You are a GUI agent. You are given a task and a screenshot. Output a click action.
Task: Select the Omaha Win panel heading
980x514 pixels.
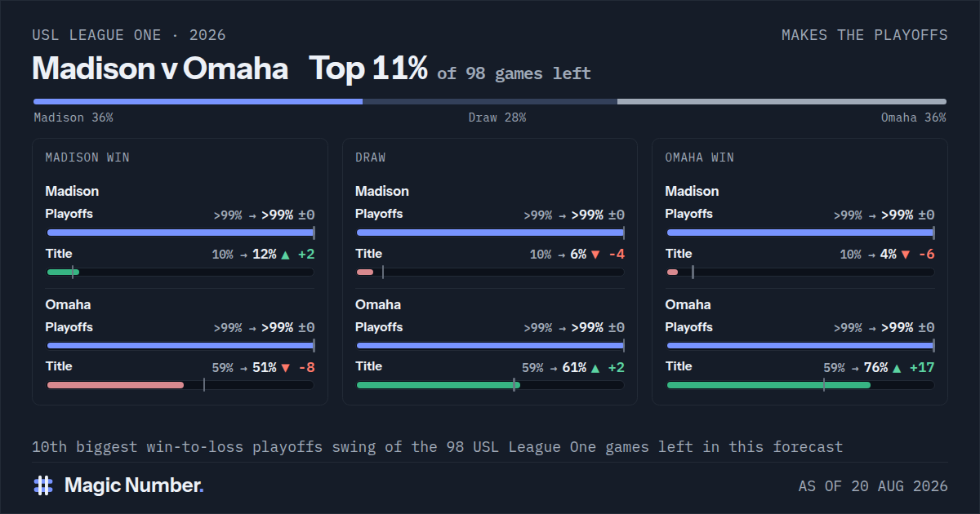[x=700, y=157]
